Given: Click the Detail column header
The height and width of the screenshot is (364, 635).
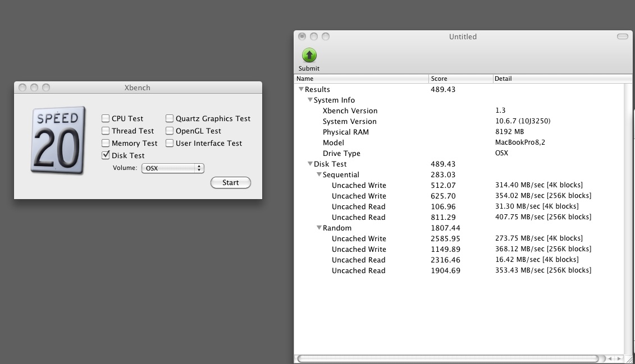Looking at the screenshot, I should click(x=562, y=79).
